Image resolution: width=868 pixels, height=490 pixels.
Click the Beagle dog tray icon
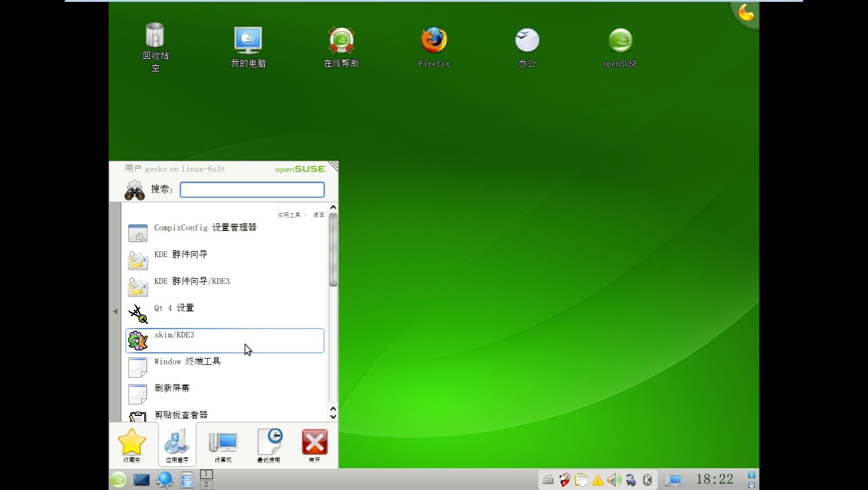click(x=565, y=480)
